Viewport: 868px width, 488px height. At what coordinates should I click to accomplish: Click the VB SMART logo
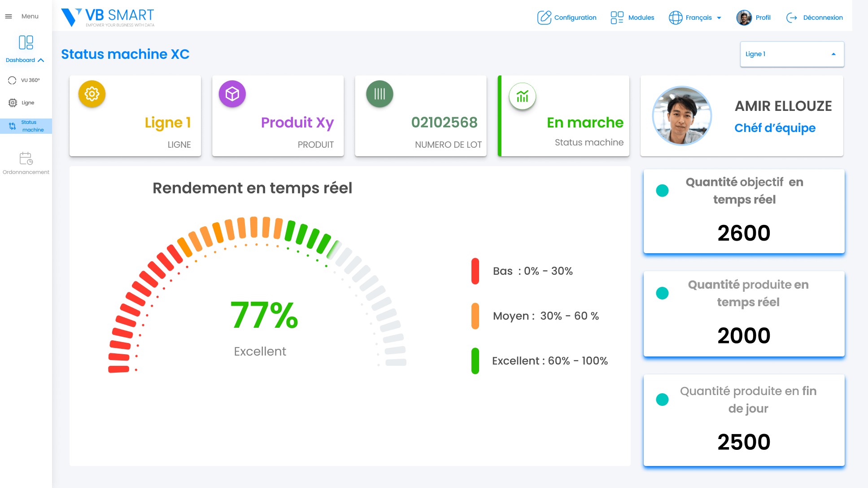click(108, 18)
